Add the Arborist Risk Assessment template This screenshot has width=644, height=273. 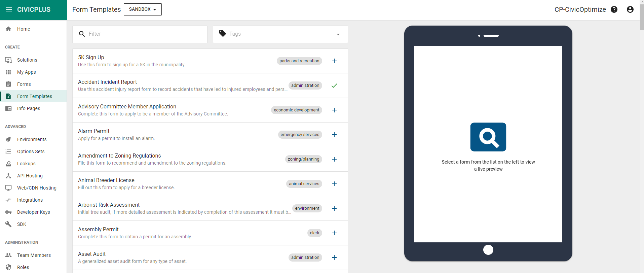point(334,208)
